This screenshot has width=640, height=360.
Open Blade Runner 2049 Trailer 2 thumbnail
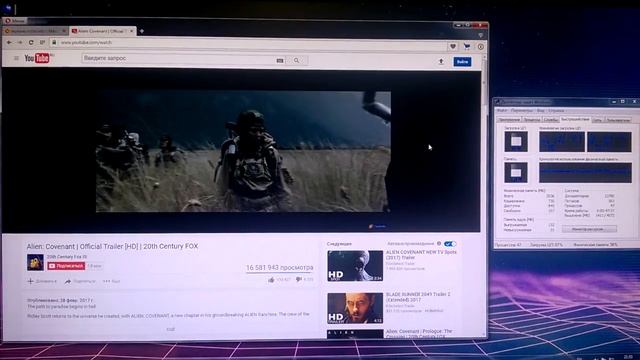point(355,308)
